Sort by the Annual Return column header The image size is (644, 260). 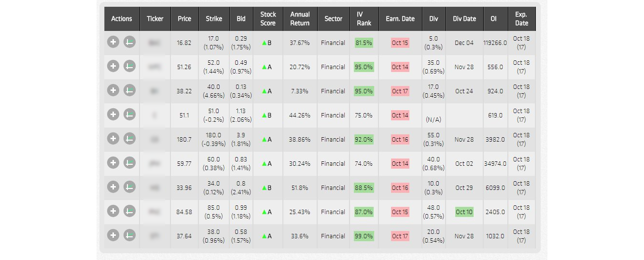(x=300, y=19)
